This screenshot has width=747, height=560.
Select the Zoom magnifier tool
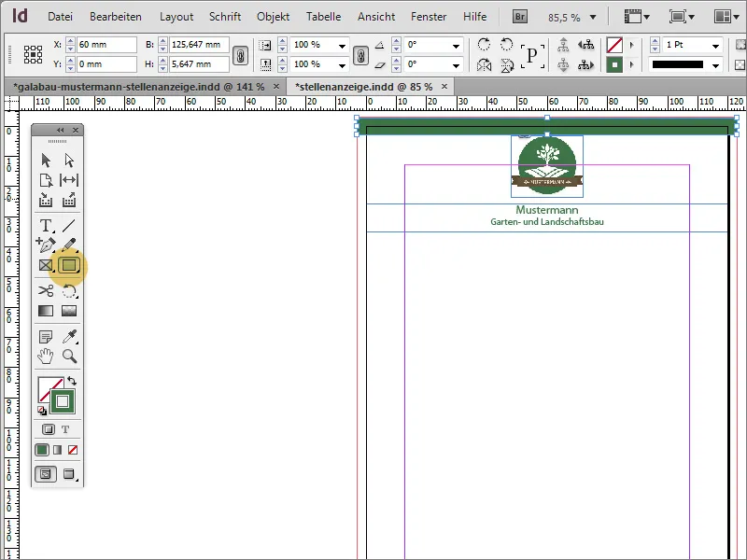[69, 357]
